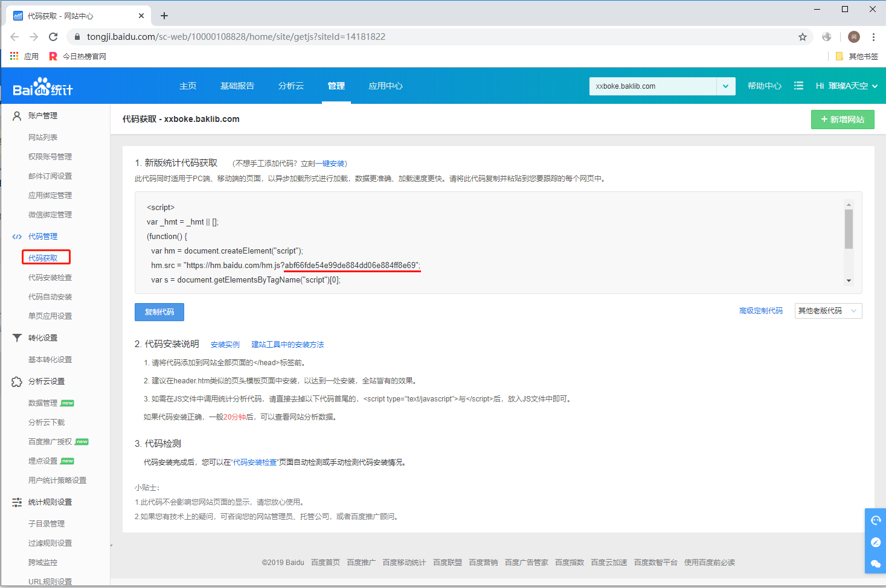Open 建站工具中的安装方法 link
Screen dimensions: 886x588
click(x=288, y=345)
